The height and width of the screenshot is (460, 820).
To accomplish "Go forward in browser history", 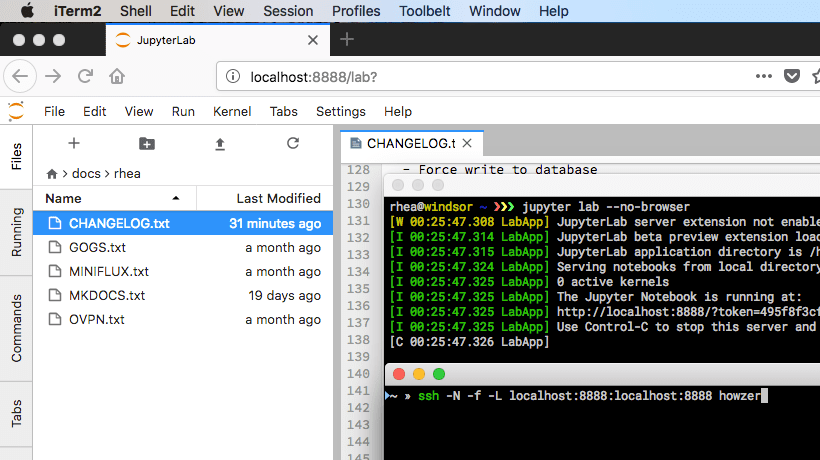I will tap(53, 76).
